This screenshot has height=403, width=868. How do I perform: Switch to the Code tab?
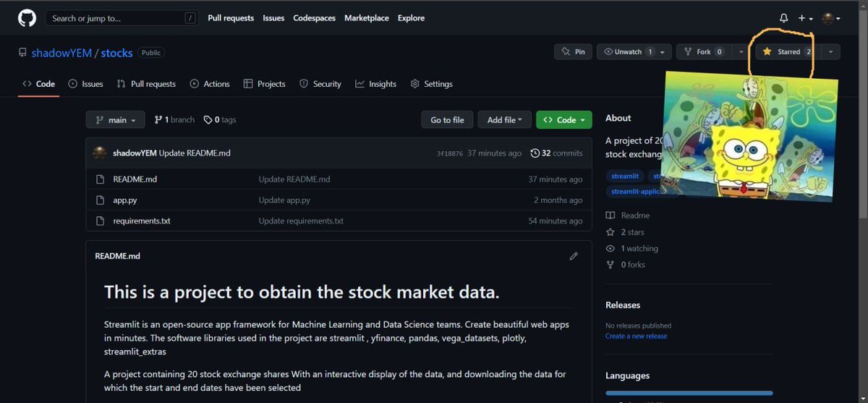39,84
